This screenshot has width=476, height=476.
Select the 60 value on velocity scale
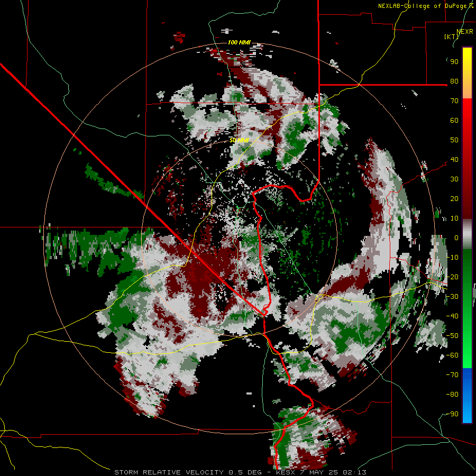click(454, 121)
